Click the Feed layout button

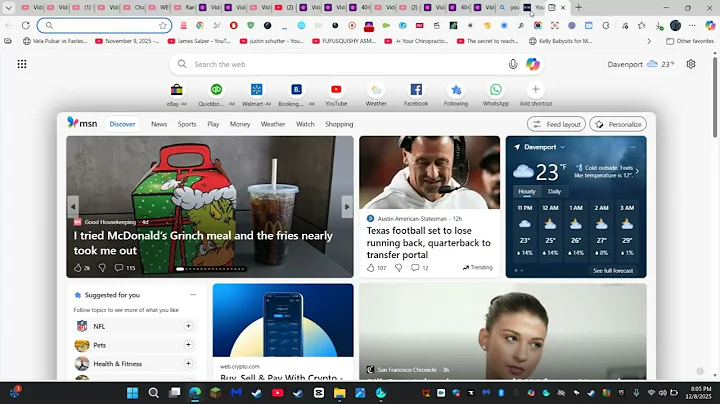(557, 124)
